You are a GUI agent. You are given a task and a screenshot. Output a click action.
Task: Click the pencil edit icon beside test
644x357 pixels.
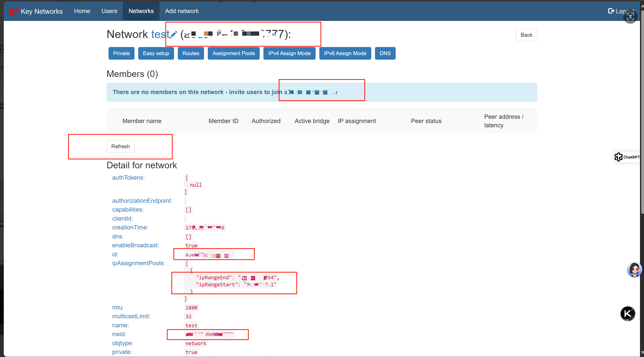[173, 35]
